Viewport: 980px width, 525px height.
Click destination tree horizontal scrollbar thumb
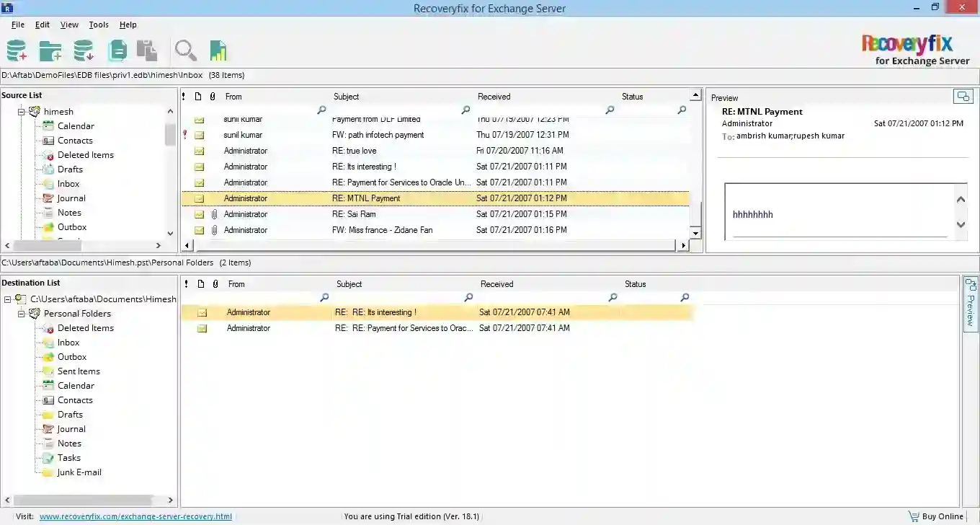pos(83,500)
